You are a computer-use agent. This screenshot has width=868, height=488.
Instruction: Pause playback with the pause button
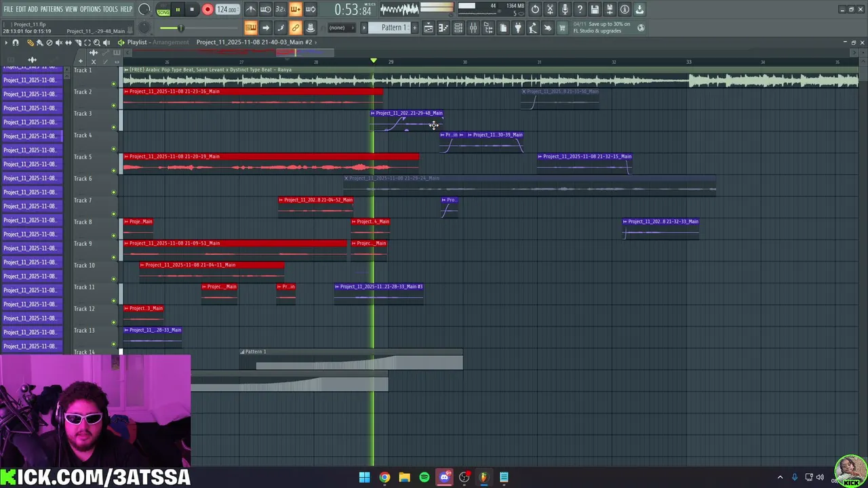[178, 9]
